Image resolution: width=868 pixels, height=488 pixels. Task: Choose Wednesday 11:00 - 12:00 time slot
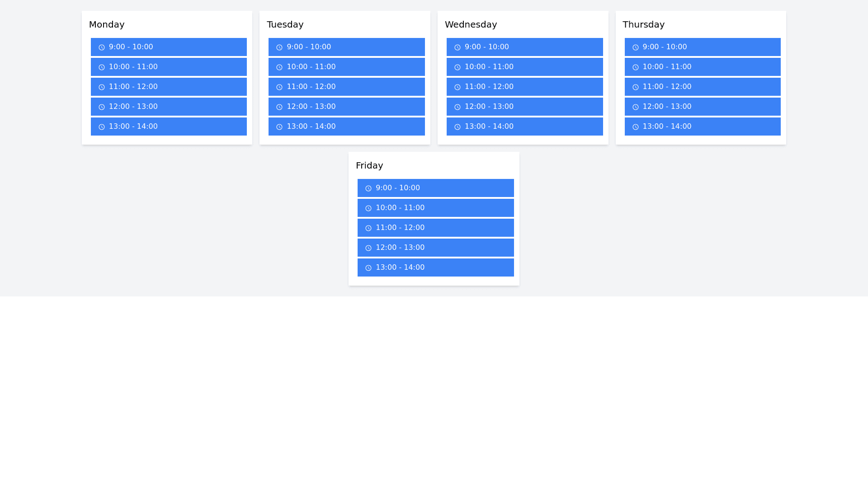(524, 87)
